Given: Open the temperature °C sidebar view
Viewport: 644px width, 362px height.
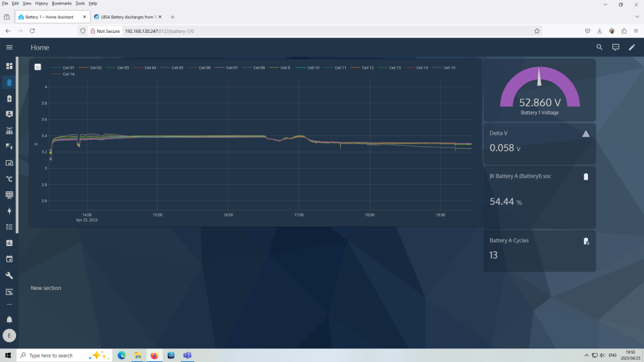Looking at the screenshot, I should (10, 178).
